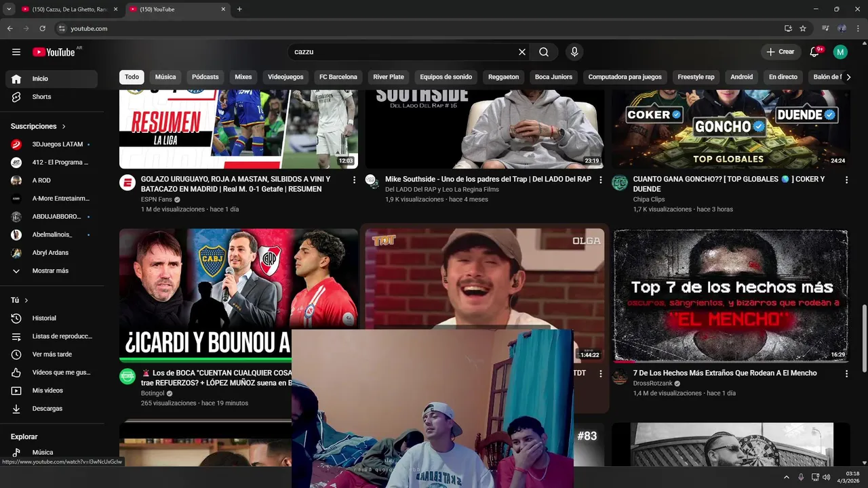
Task: Open the ICARDI Y BOUNOU thumbnail
Action: (x=239, y=296)
